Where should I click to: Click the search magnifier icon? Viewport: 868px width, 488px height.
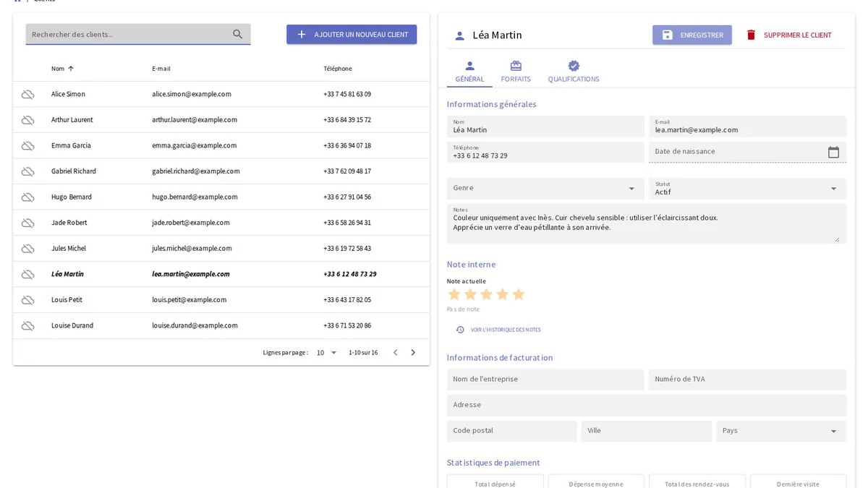pos(238,34)
